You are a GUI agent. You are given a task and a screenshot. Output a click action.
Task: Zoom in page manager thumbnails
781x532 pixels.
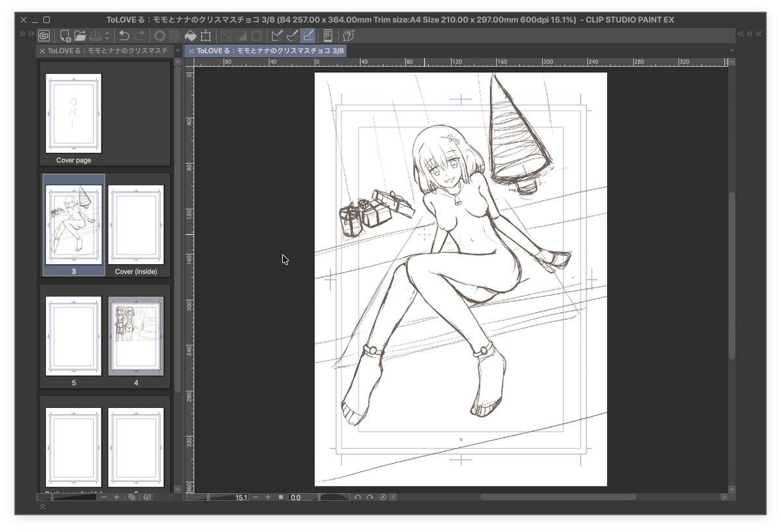[116, 497]
